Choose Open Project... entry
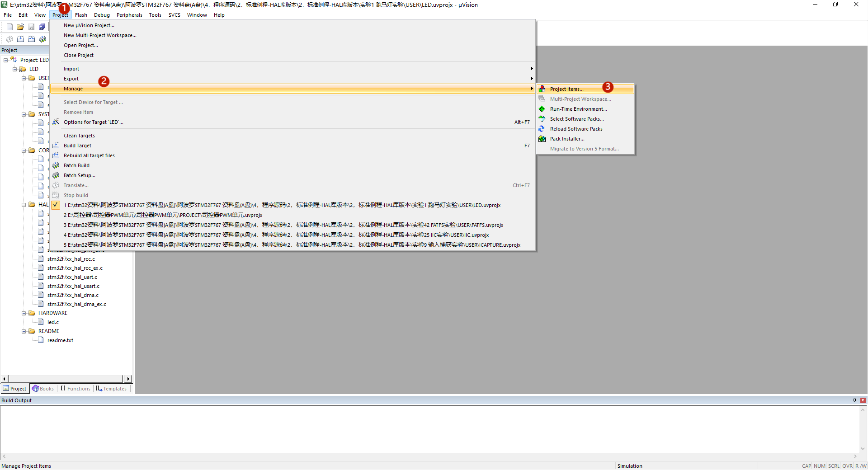This screenshot has width=868, height=470. (x=292, y=45)
